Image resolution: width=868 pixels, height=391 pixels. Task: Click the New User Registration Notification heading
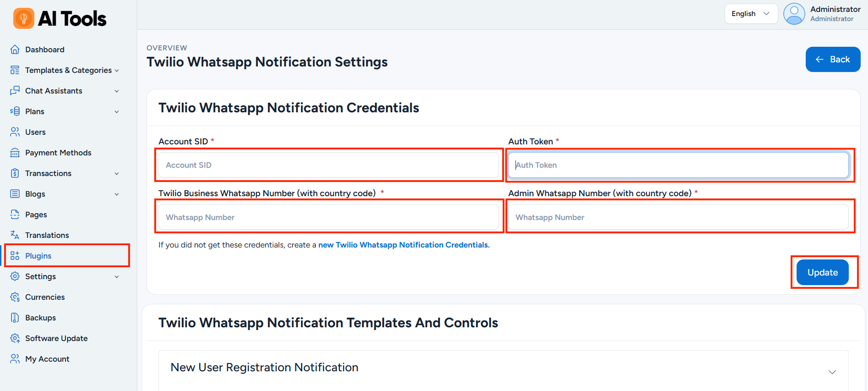click(x=265, y=368)
